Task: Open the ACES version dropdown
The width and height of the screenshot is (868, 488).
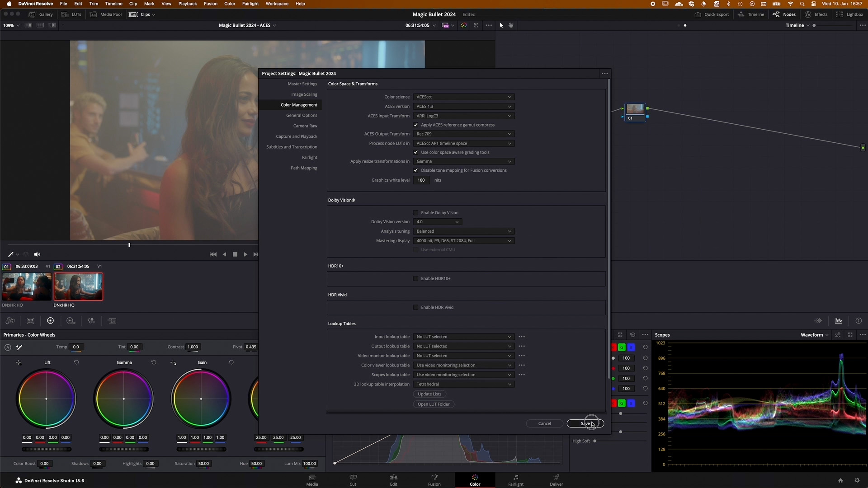Action: pos(464,106)
